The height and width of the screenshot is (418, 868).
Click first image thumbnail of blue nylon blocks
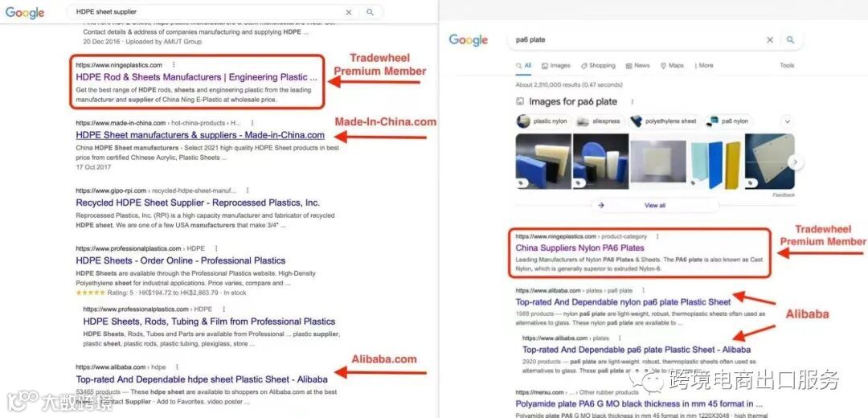(543, 161)
